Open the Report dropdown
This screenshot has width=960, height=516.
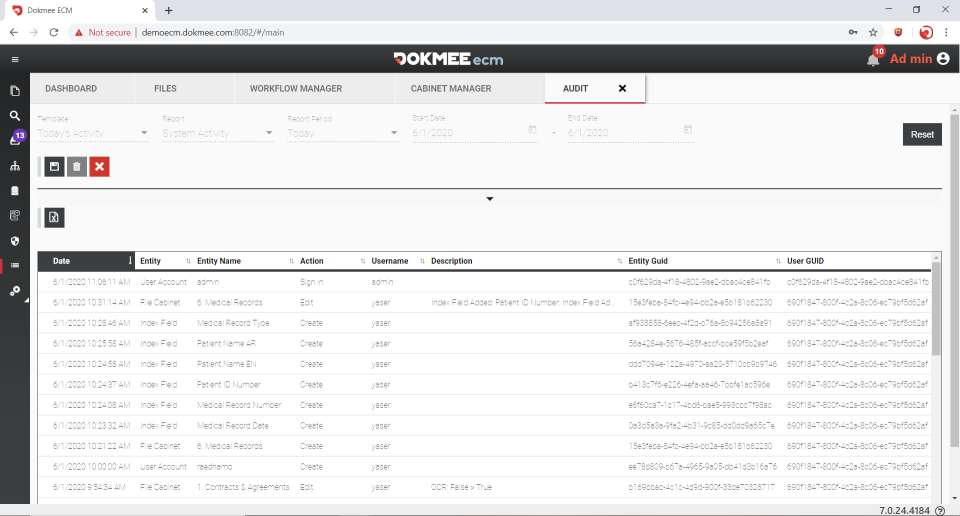269,133
